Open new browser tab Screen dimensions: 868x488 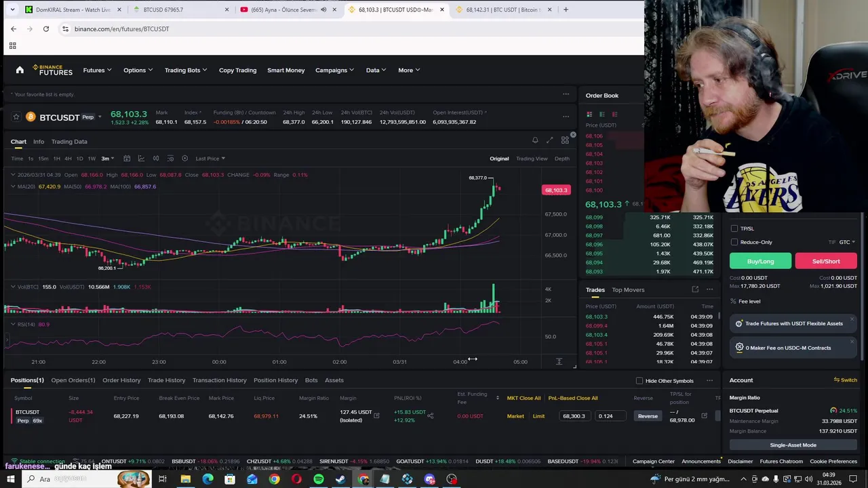pyautogui.click(x=566, y=9)
